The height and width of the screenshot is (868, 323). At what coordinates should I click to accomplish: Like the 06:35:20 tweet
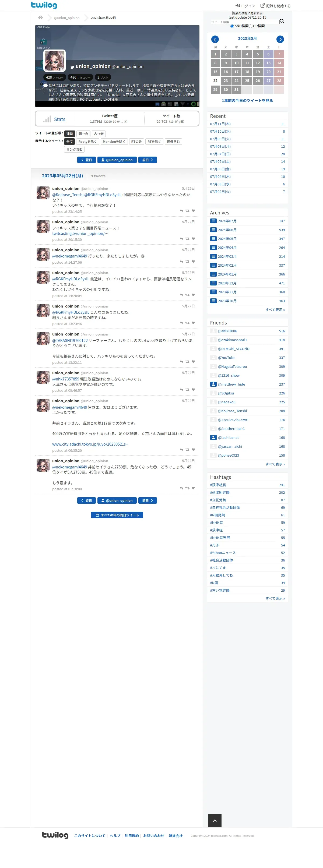[193, 450]
